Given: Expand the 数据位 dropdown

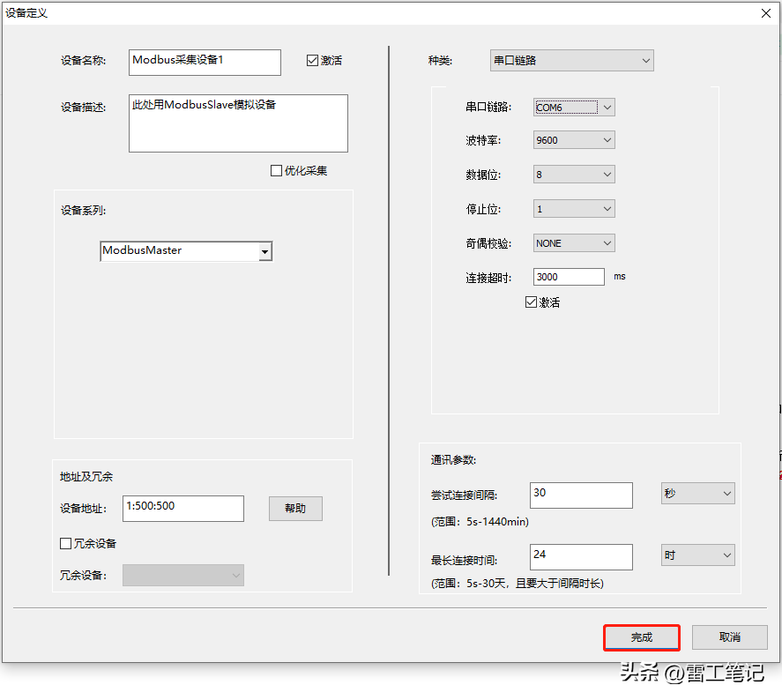Looking at the screenshot, I should coord(574,175).
